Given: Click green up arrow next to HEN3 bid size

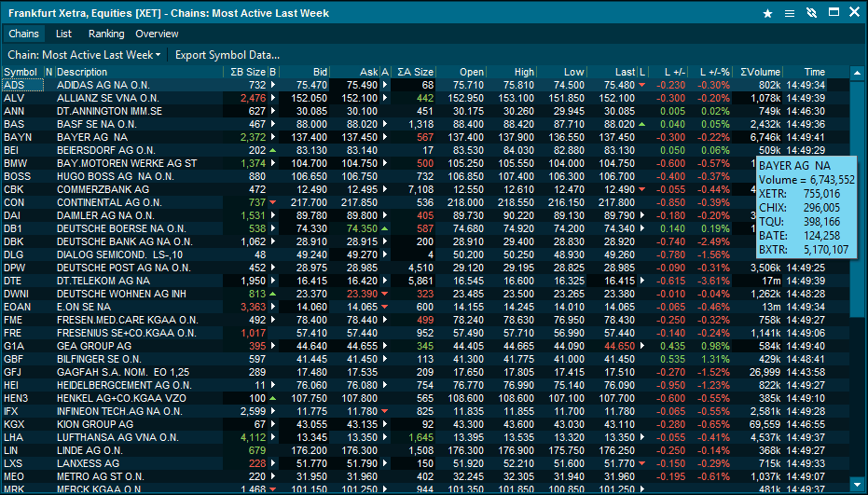Looking at the screenshot, I should [x=272, y=398].
